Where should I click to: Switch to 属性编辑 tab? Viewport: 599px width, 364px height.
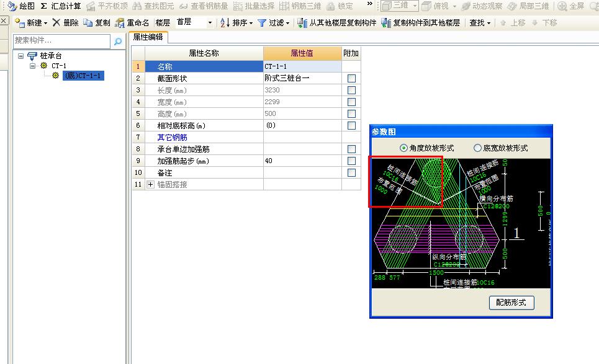(148, 37)
